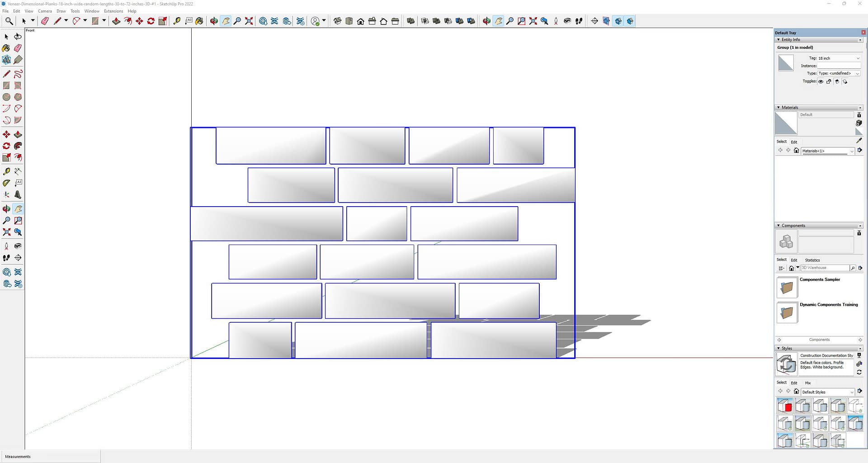Image resolution: width=868 pixels, height=463 pixels.
Task: Select the Push/Pull tool in top toolbar
Action: point(116,21)
